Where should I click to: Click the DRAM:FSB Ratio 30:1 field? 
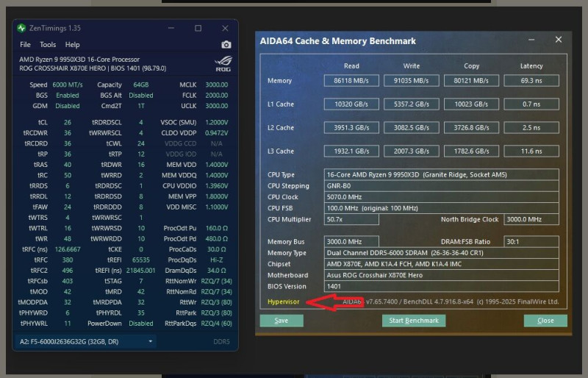[x=531, y=242]
